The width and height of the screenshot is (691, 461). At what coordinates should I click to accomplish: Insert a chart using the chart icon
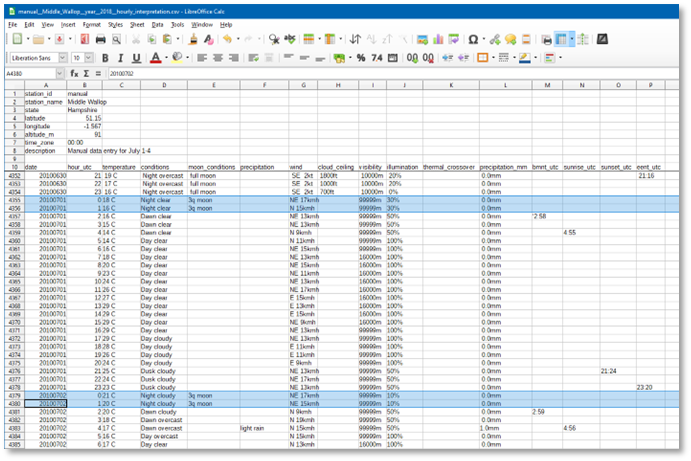[438, 39]
